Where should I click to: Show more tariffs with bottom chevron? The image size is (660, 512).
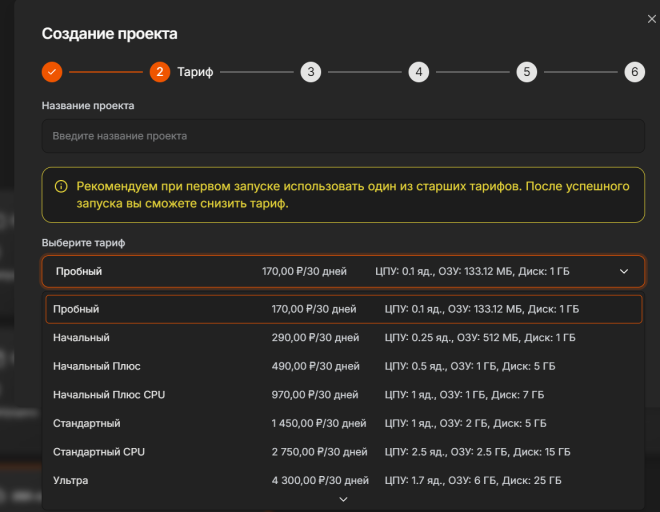[x=343, y=499]
